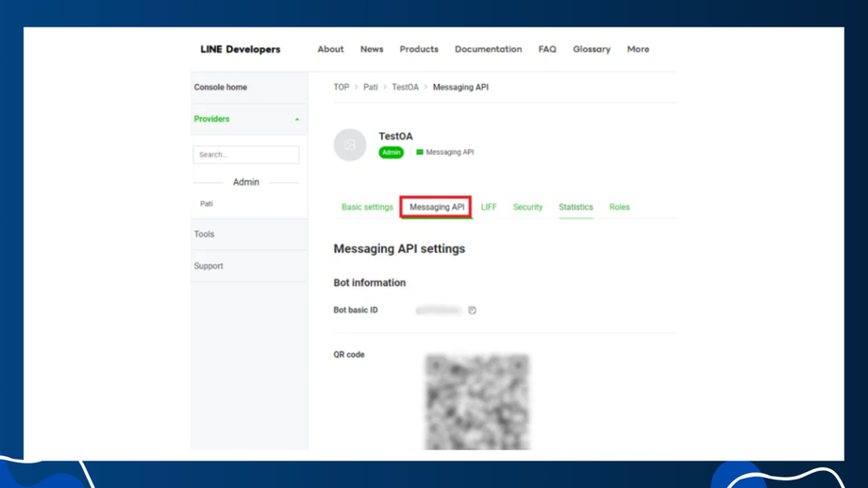
Task: Open the News menu item
Action: pyautogui.click(x=372, y=49)
